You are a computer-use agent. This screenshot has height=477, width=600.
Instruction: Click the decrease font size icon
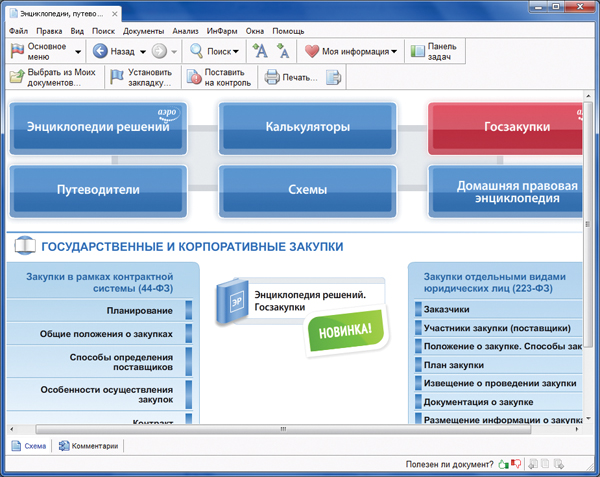pyautogui.click(x=283, y=50)
